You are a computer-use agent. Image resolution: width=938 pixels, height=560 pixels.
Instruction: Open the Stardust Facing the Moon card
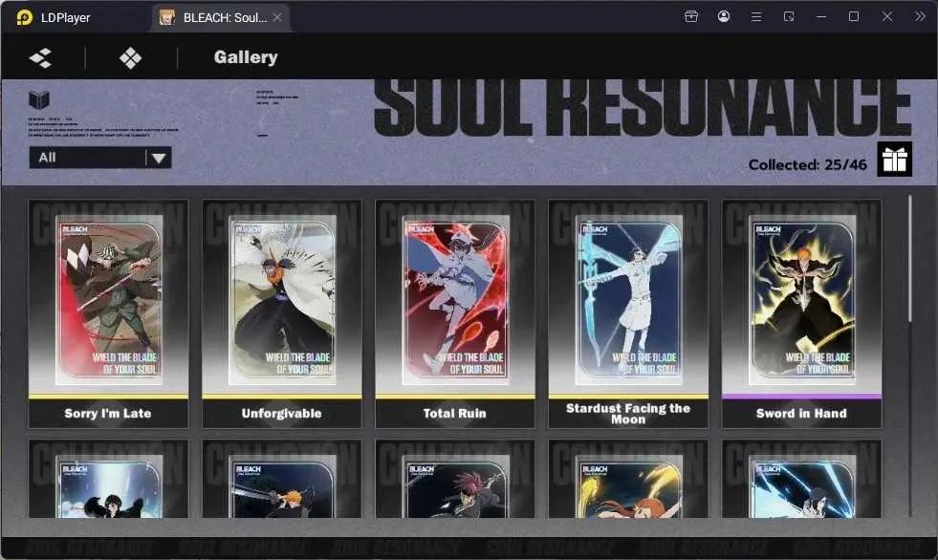[628, 313]
